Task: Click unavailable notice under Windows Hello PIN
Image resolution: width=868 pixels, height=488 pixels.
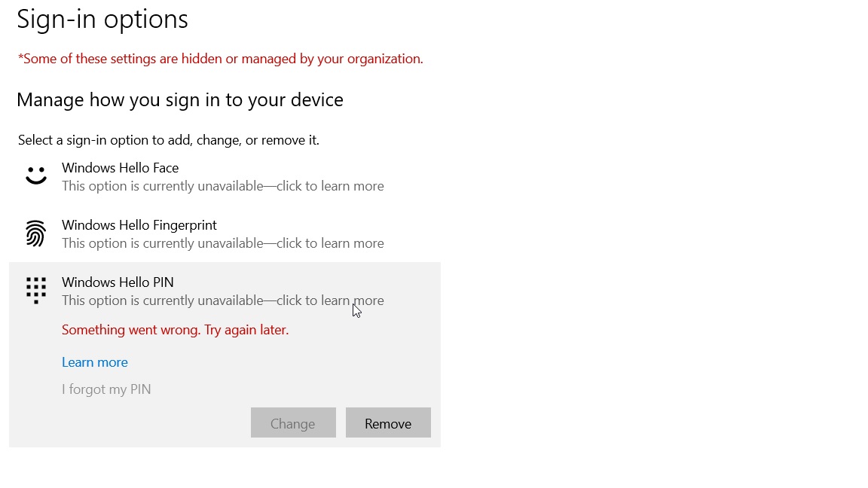Action: point(222,300)
